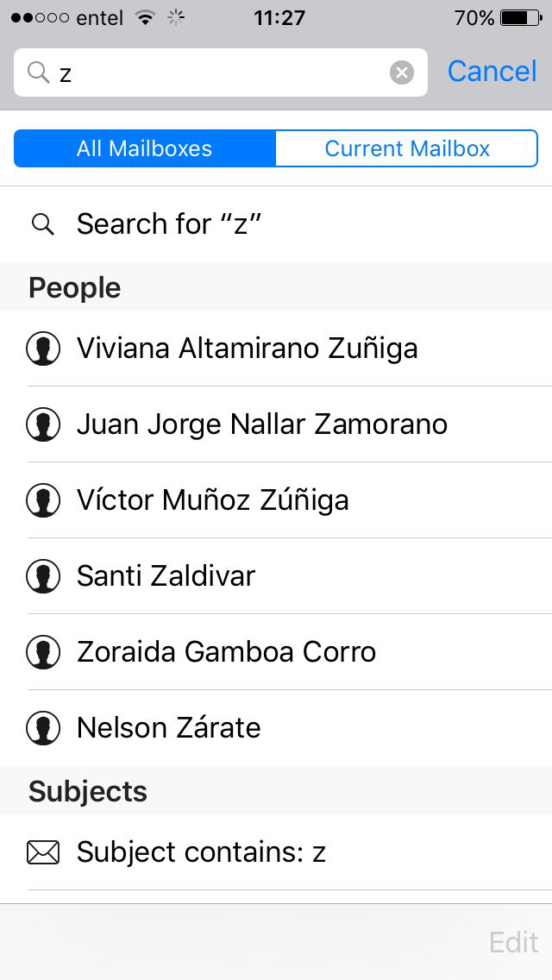Image resolution: width=552 pixels, height=980 pixels.
Task: Cancel the mail search
Action: click(492, 72)
